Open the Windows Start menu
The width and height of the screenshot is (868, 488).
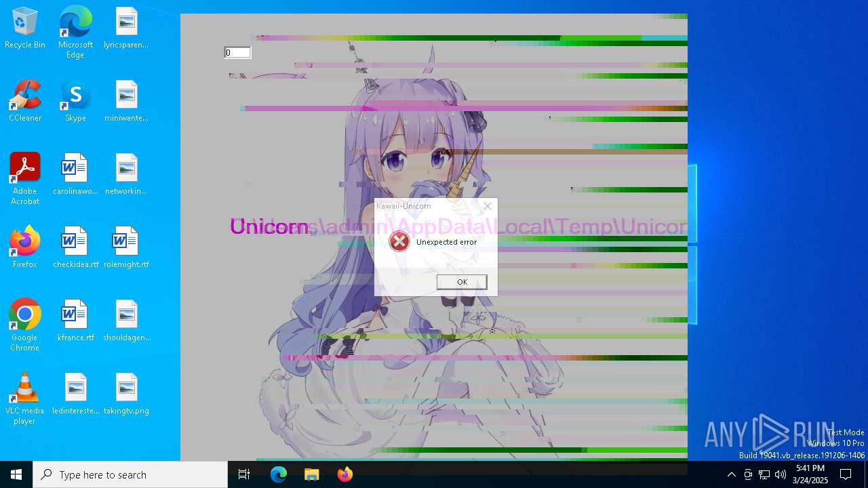click(16, 474)
